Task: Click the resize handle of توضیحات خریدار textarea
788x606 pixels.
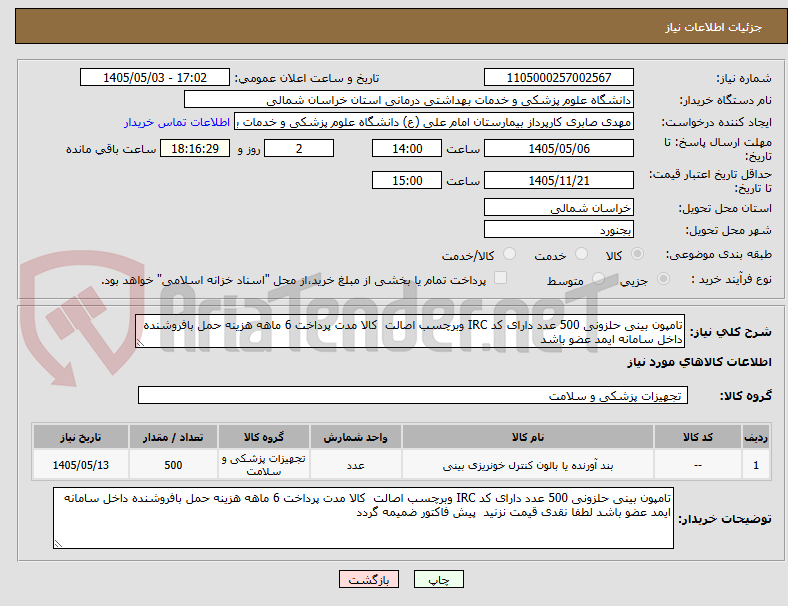Action: coord(58,544)
